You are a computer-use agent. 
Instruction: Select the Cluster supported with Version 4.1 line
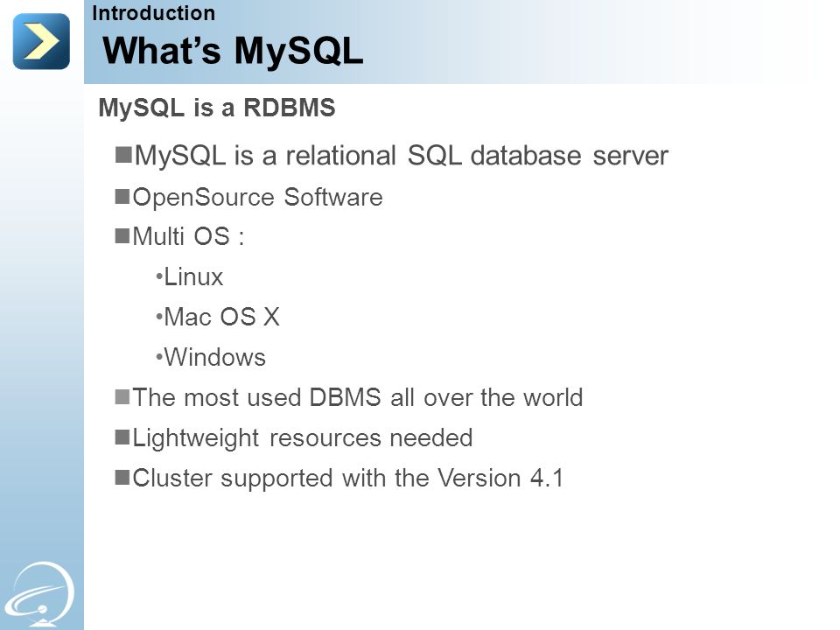click(349, 479)
